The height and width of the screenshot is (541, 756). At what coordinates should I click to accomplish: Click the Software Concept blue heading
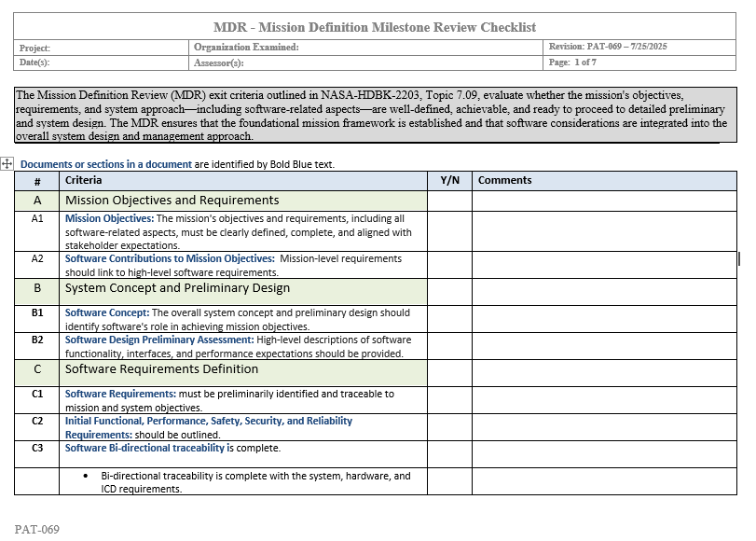(x=107, y=313)
